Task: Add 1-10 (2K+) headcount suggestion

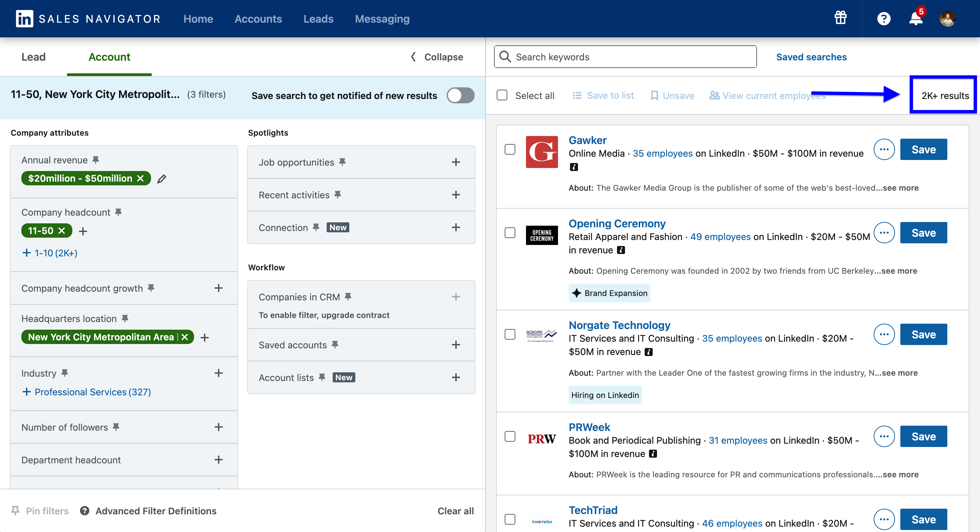Action: pyautogui.click(x=50, y=253)
